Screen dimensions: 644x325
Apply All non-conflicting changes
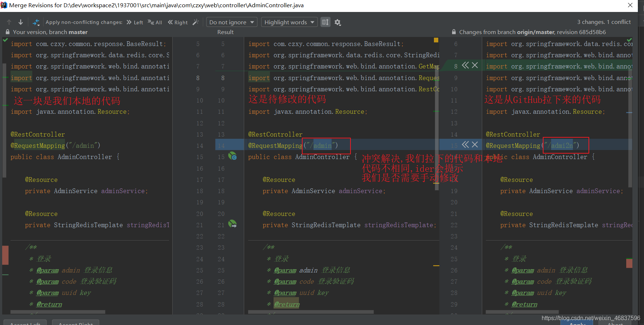coord(155,22)
